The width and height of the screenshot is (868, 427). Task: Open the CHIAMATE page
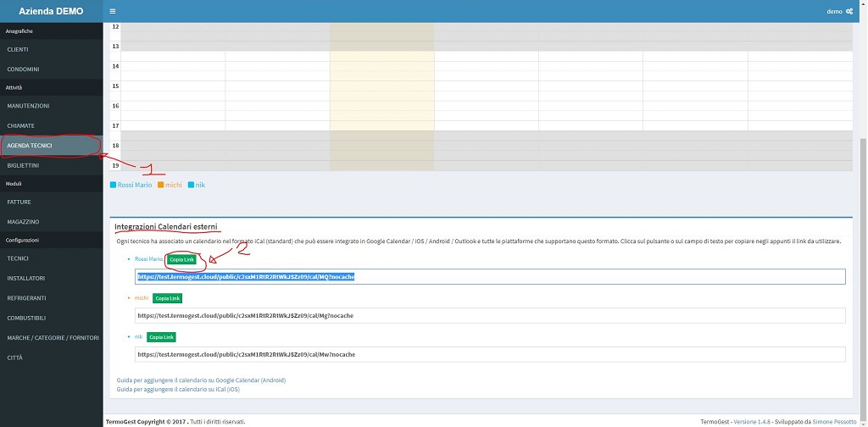(52, 125)
